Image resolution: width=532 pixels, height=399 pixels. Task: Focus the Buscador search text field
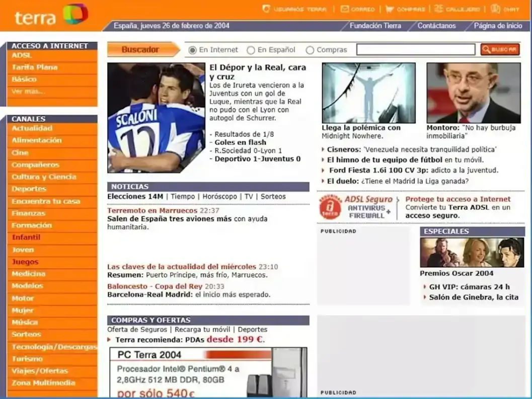coord(416,49)
